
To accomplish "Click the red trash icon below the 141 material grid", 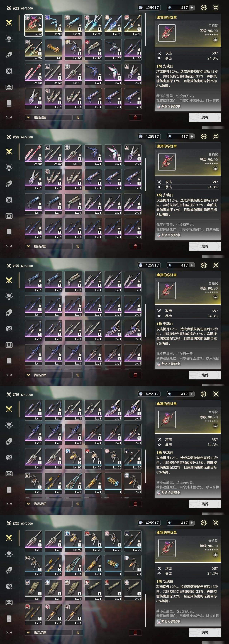I will coord(135,118).
